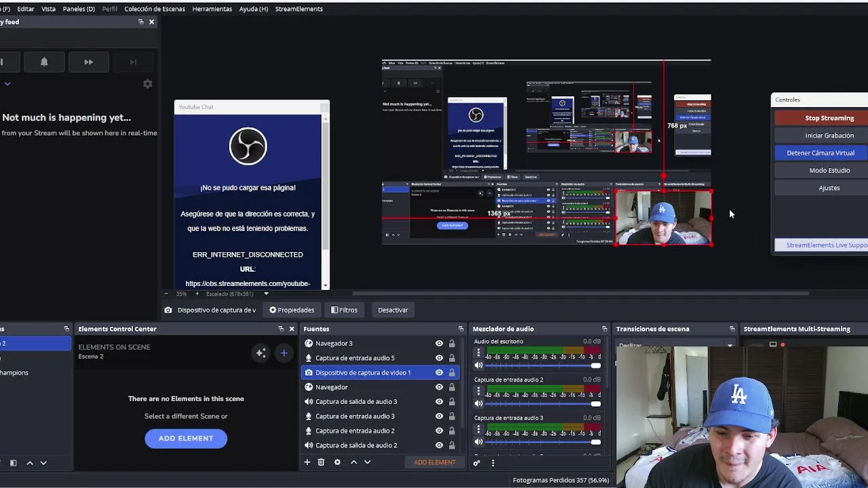This screenshot has width=868, height=488.
Task: Open Captura de entrada audio 2 mixer options
Action: pos(478,391)
